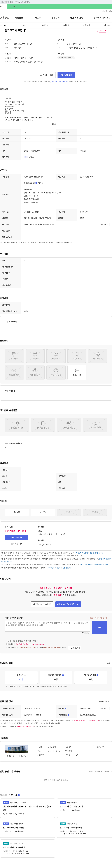Open the 취업지원 menu

(37, 18)
